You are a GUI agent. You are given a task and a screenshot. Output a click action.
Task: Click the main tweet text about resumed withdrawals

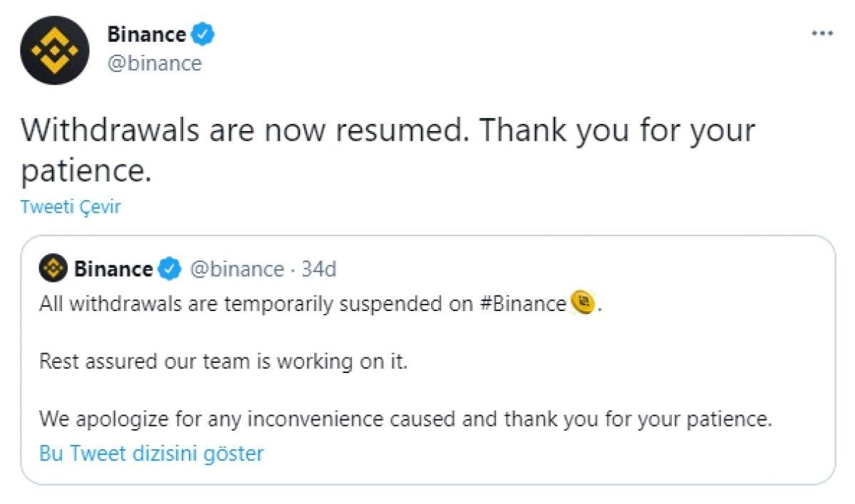tap(388, 130)
